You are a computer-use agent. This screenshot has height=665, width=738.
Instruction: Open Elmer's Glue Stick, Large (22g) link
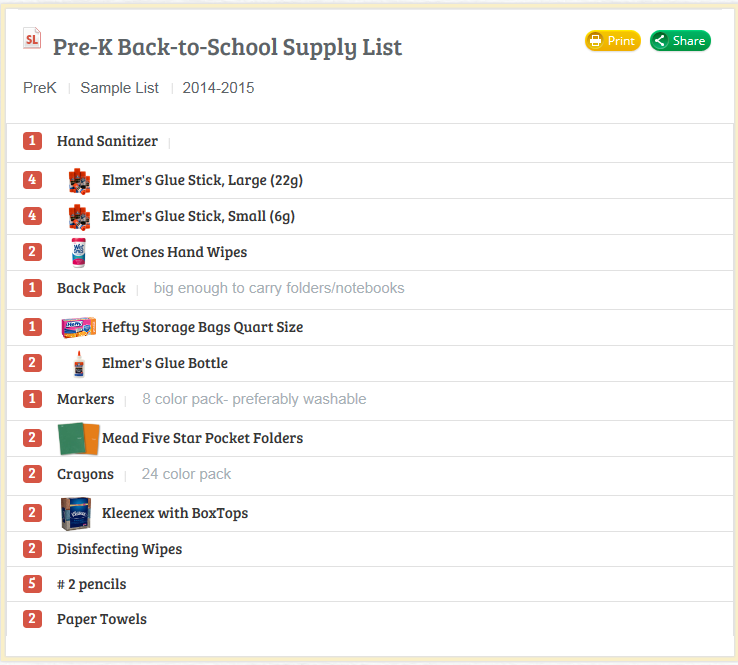[x=202, y=180]
